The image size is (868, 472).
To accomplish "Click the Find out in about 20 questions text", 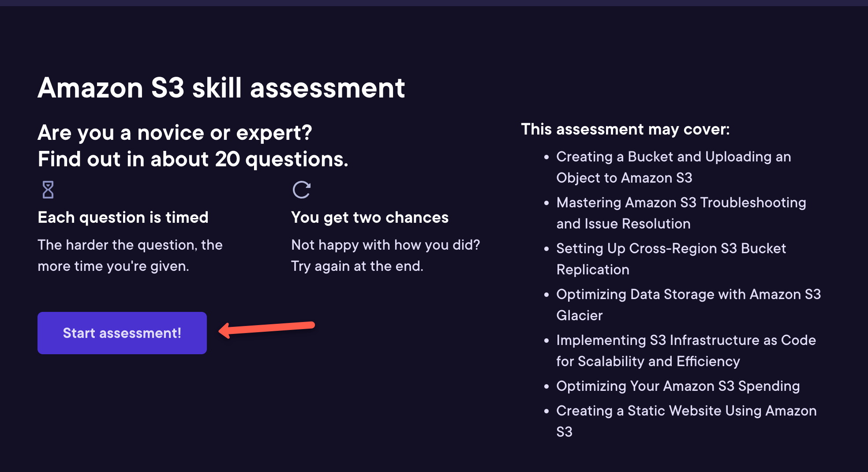I will (x=193, y=159).
